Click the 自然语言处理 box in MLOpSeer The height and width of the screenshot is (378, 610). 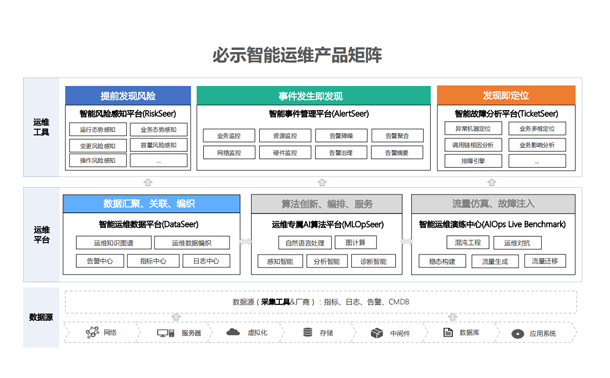point(305,243)
